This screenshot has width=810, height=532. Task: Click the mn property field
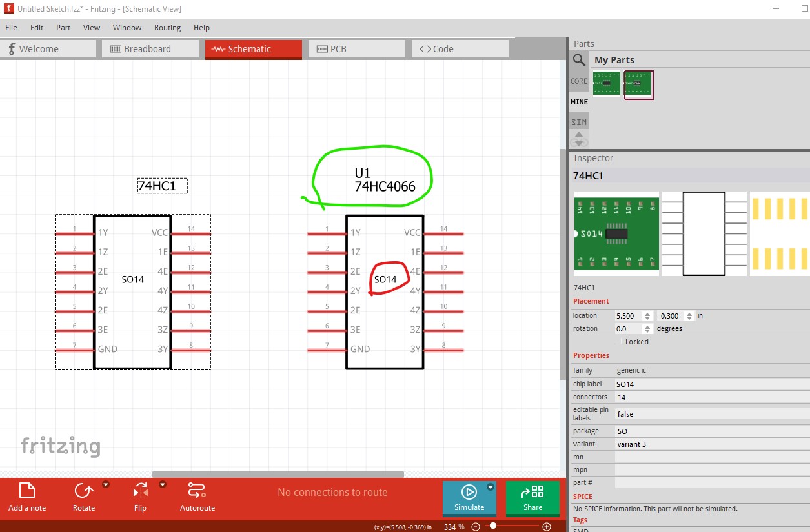[x=711, y=457]
